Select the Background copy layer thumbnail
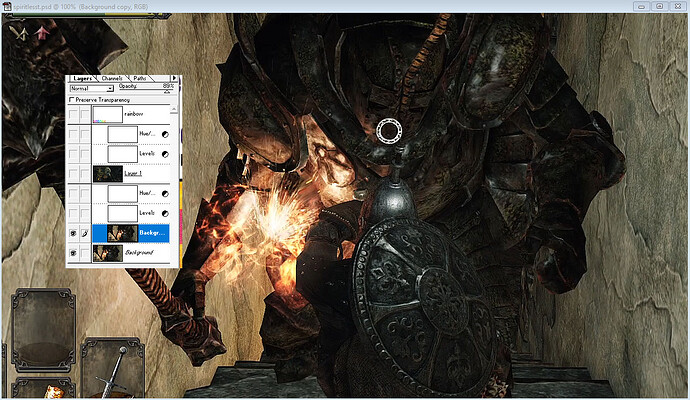The image size is (690, 400). click(x=122, y=233)
